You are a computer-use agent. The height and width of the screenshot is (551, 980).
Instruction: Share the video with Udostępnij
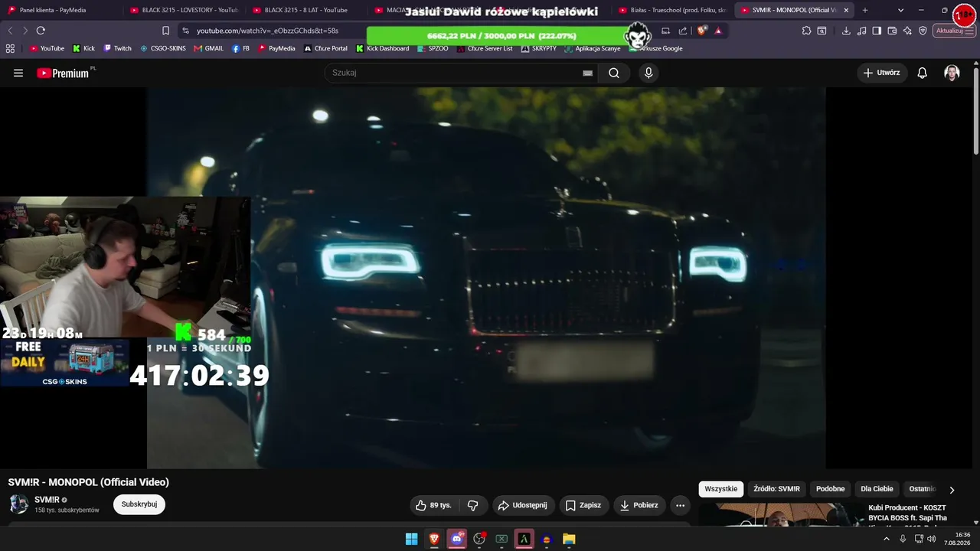point(522,505)
